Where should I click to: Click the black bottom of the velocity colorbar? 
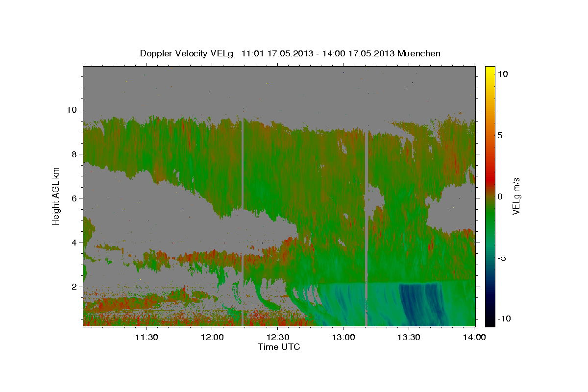pyautogui.click(x=490, y=321)
